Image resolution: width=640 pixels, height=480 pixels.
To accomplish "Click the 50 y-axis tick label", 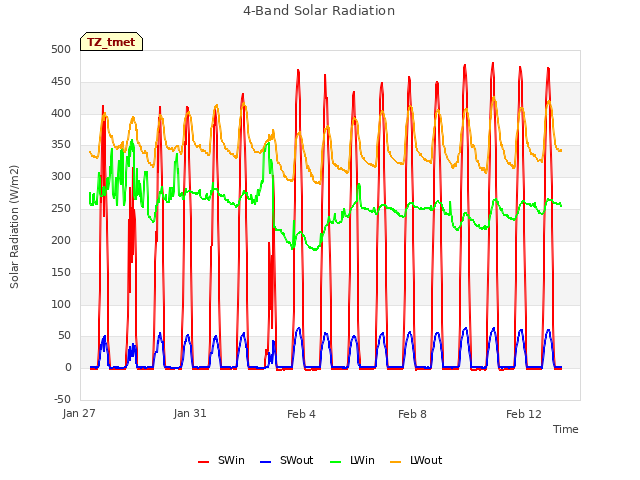I will 65,336.
